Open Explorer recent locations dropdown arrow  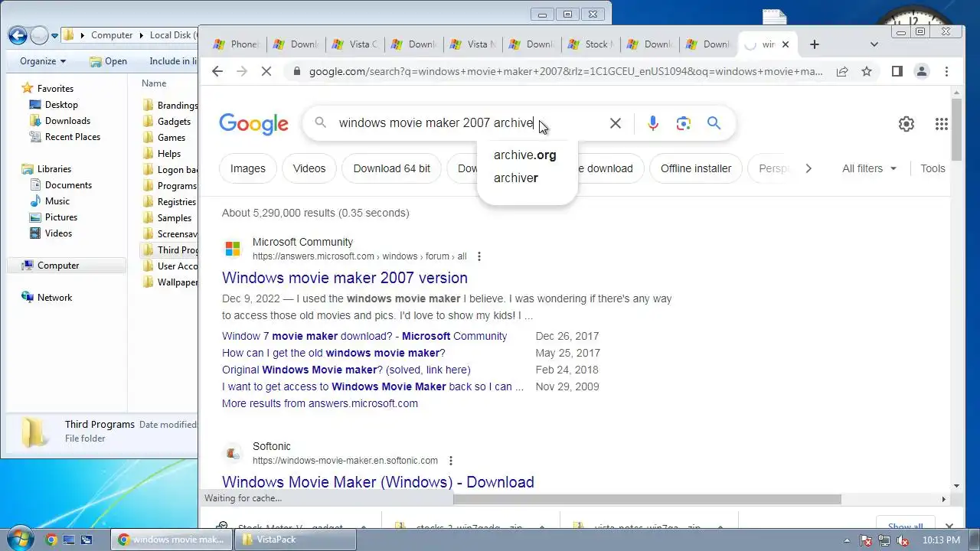click(x=54, y=35)
